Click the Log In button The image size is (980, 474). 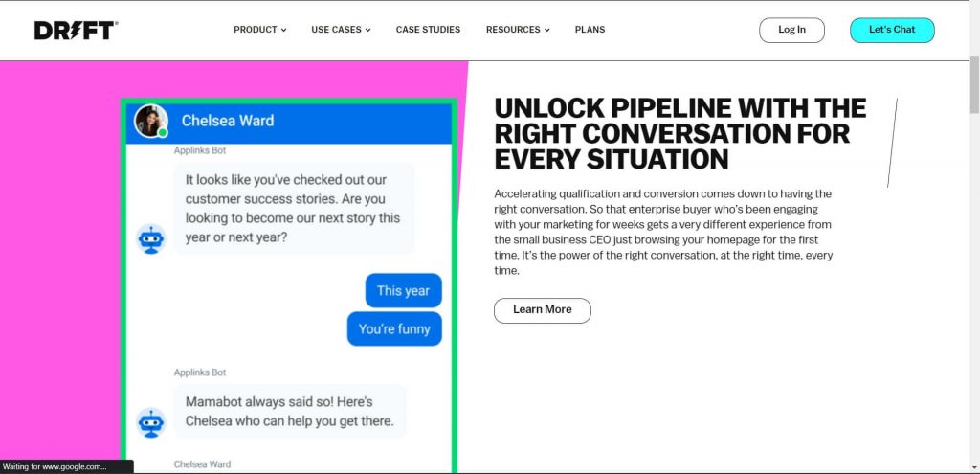click(x=791, y=30)
